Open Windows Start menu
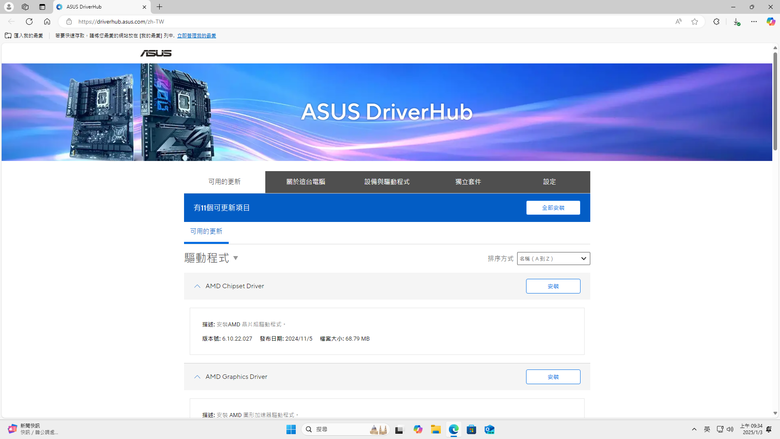The width and height of the screenshot is (780, 439). point(291,430)
